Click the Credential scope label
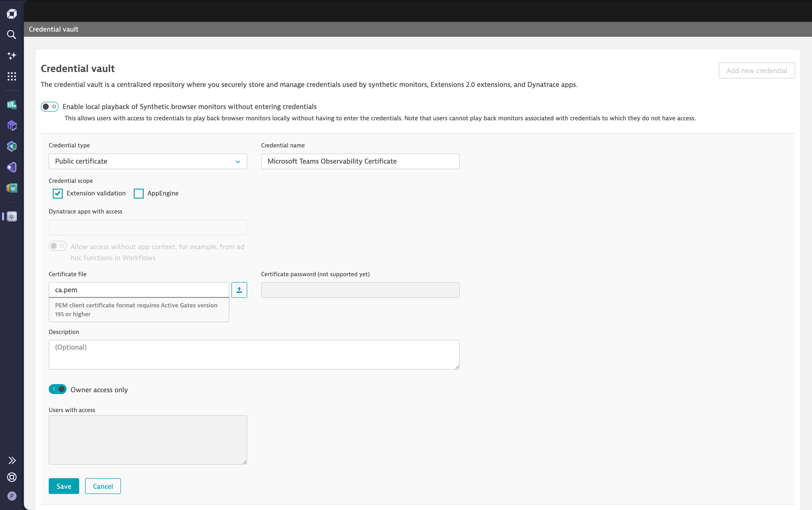Viewport: 812px width, 510px height. tap(71, 181)
